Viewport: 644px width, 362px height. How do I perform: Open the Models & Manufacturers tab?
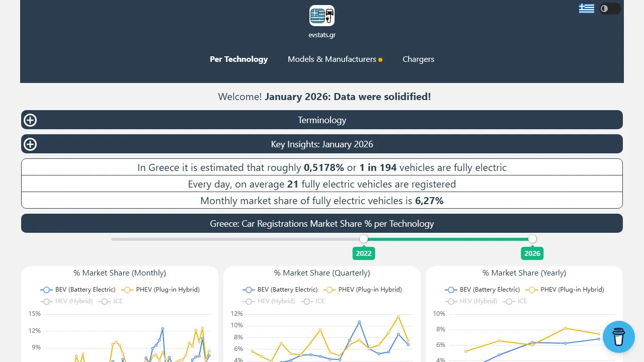point(332,59)
